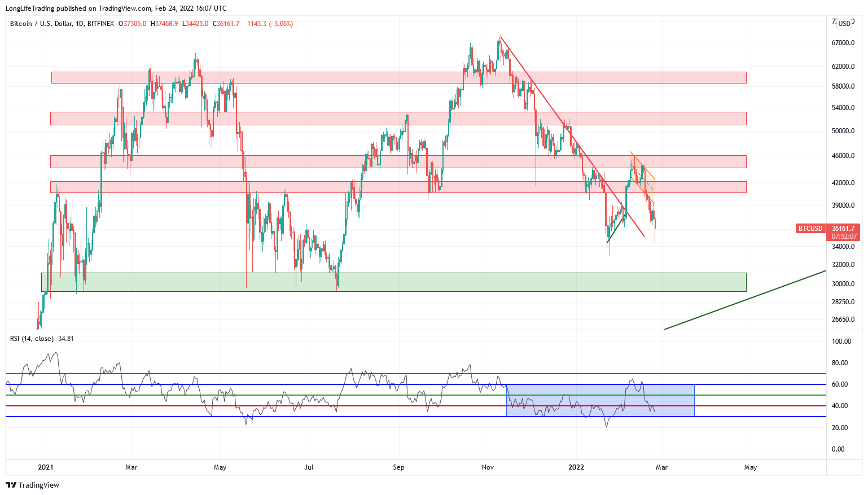Select the blue shaded box in RSI pane
This screenshot has width=868, height=495.
[600, 400]
